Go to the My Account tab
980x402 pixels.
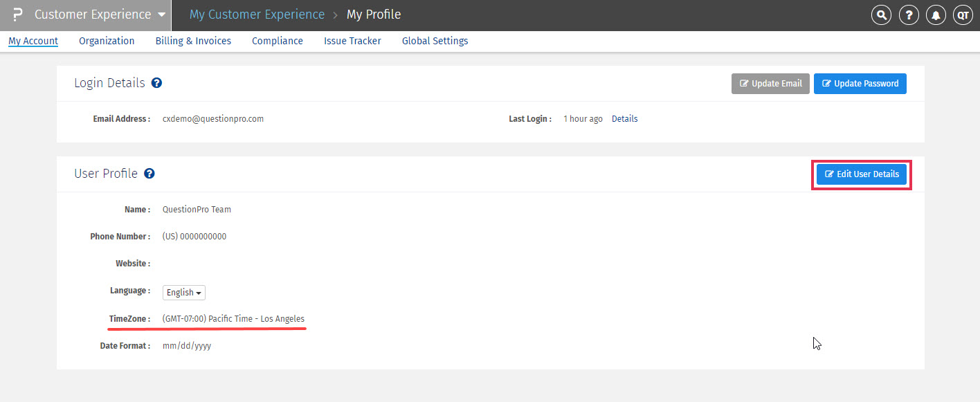coord(33,41)
